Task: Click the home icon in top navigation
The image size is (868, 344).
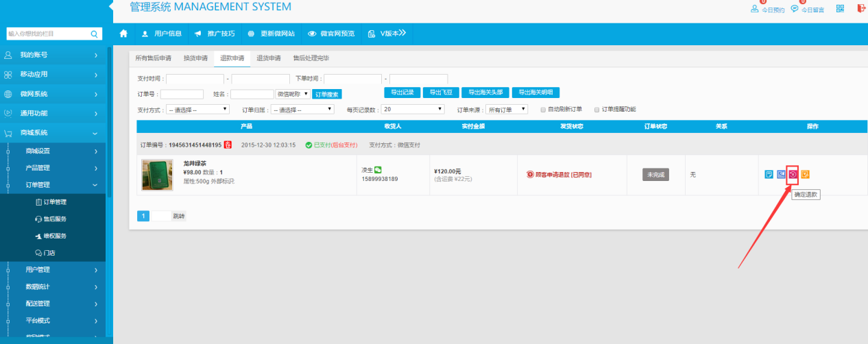Action: coord(123,33)
